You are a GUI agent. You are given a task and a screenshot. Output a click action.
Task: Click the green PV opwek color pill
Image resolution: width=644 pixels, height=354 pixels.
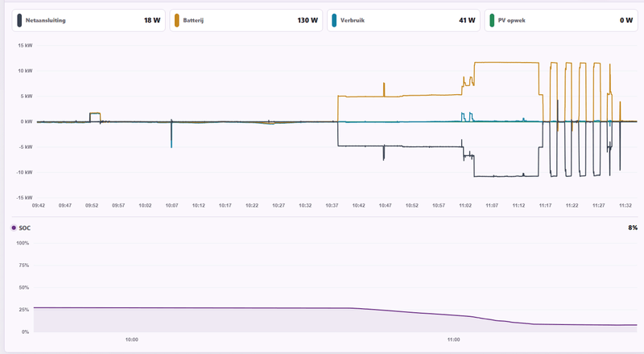point(492,20)
